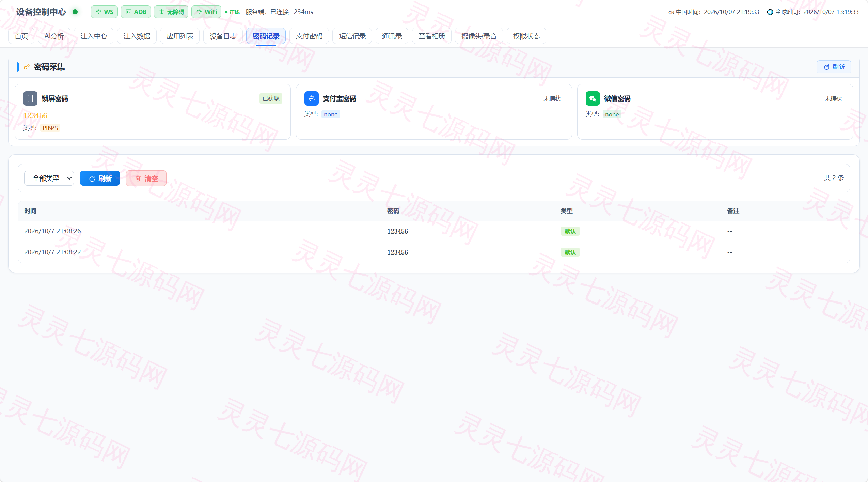Open the 注入数据 tab

137,36
